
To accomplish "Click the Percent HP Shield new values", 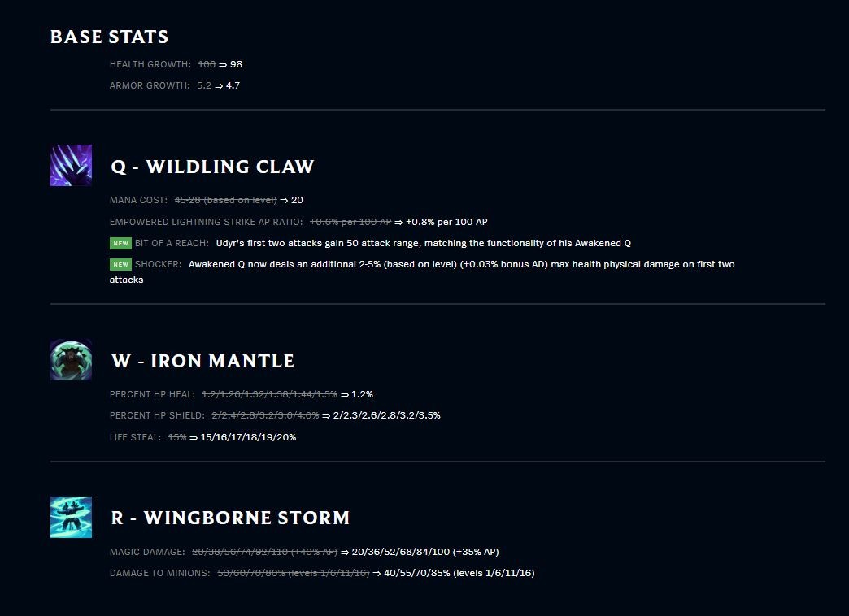I will pos(386,416).
